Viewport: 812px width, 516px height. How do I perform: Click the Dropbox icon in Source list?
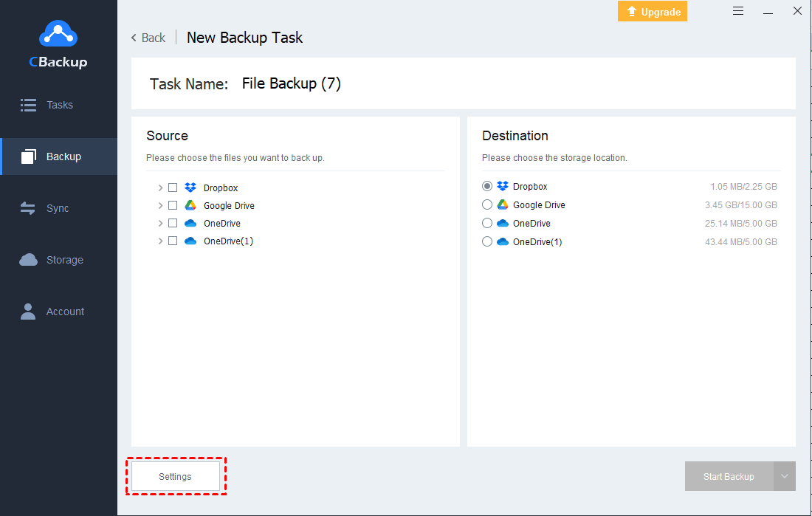(x=190, y=188)
